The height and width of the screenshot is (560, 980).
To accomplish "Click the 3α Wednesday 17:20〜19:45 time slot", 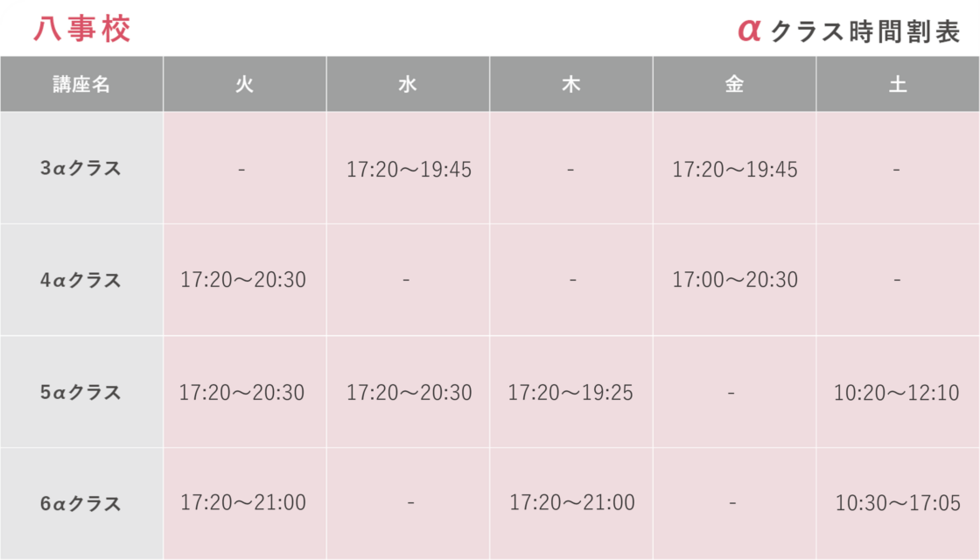I will point(409,170).
